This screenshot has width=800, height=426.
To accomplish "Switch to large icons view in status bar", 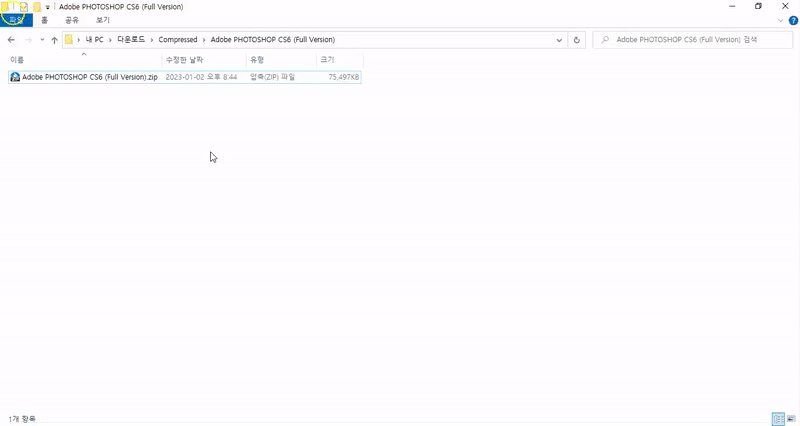I will [791, 419].
